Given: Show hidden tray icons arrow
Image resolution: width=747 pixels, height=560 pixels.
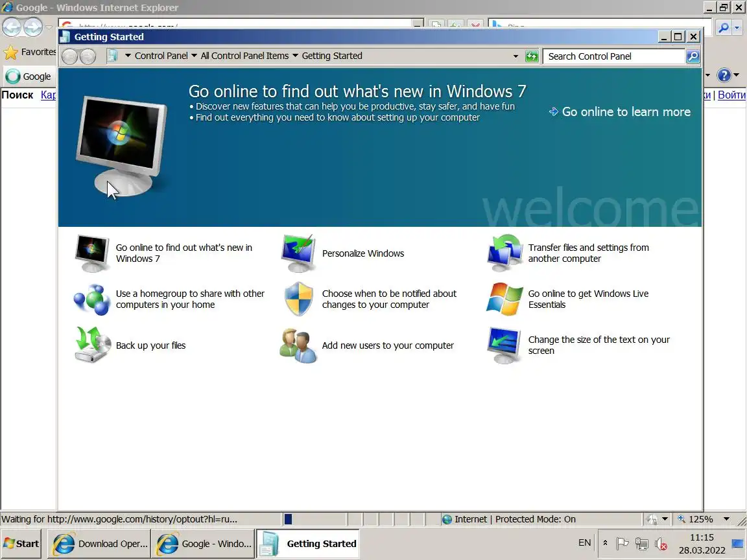Looking at the screenshot, I should (x=605, y=543).
